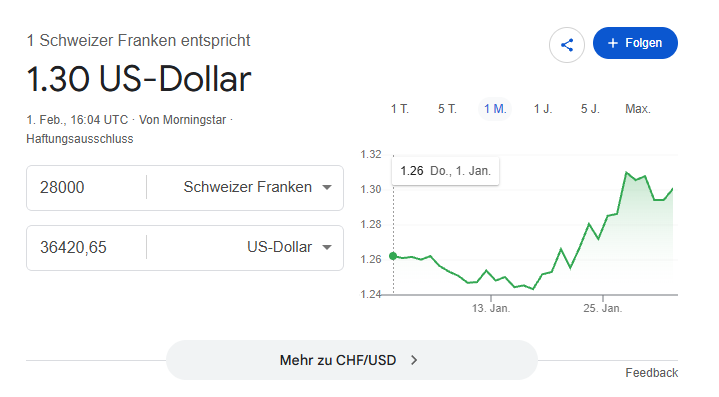The image size is (719, 397).
Task: Click the chevron next to Mehr zu CHF/USD
Action: (x=414, y=360)
